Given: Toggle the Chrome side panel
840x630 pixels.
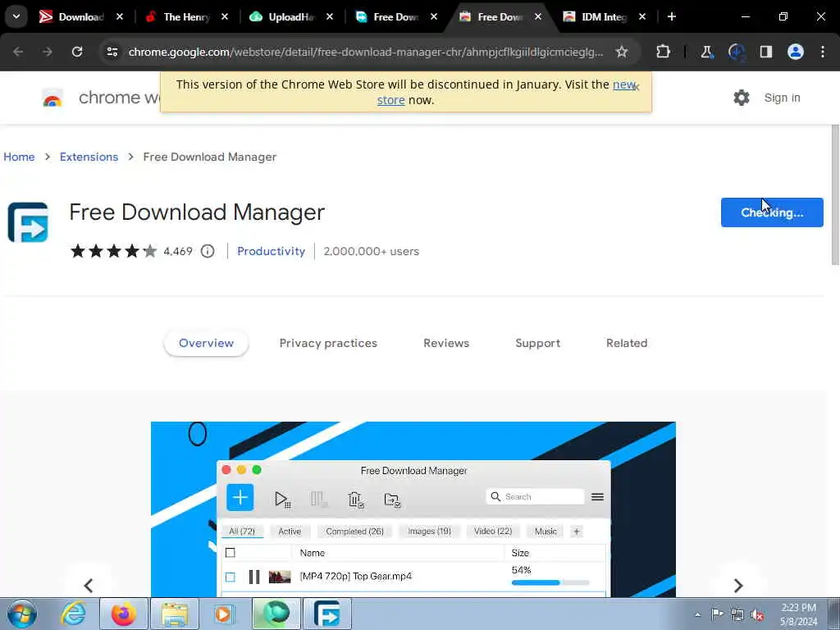Looking at the screenshot, I should coord(766,52).
